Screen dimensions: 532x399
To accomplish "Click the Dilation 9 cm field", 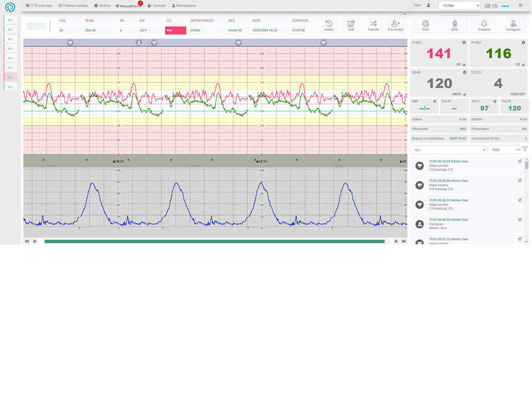I will pyautogui.click(x=499, y=120).
